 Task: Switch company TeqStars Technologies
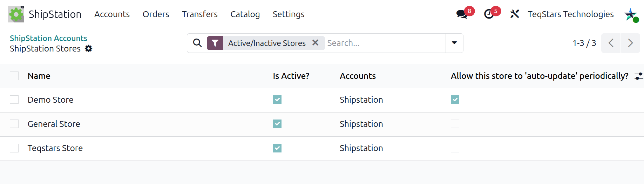point(571,14)
